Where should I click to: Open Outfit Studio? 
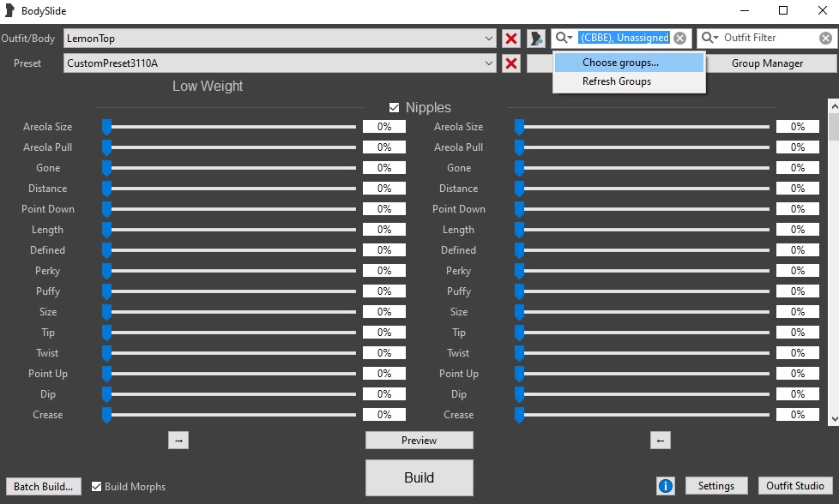[x=795, y=486]
